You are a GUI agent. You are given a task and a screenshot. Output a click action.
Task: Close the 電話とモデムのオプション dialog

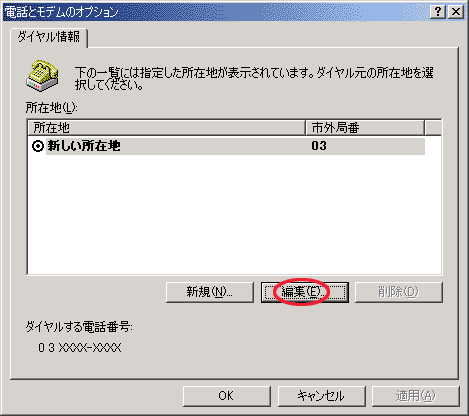[x=456, y=12]
